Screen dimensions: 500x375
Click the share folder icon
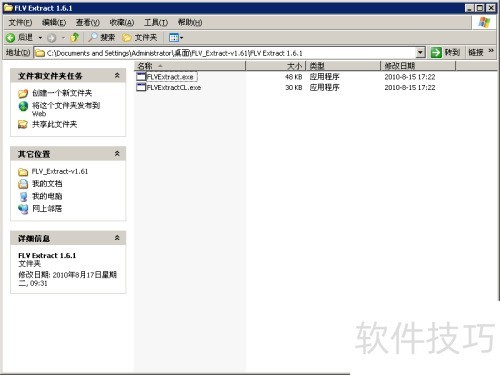[x=23, y=125]
